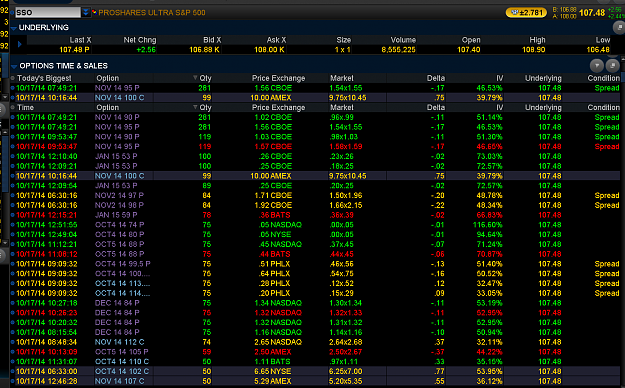Viewport: 625px width, 388px height.
Task: Click the Ask X value 108.00 K
Action: tap(269, 50)
